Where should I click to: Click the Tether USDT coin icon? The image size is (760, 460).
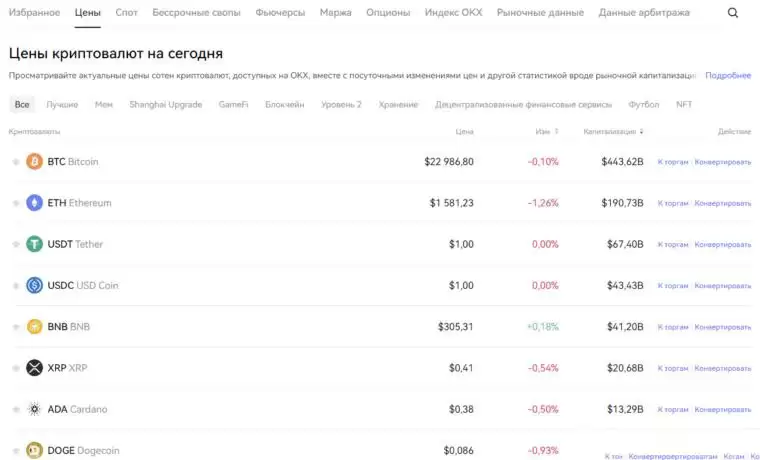tap(35, 244)
